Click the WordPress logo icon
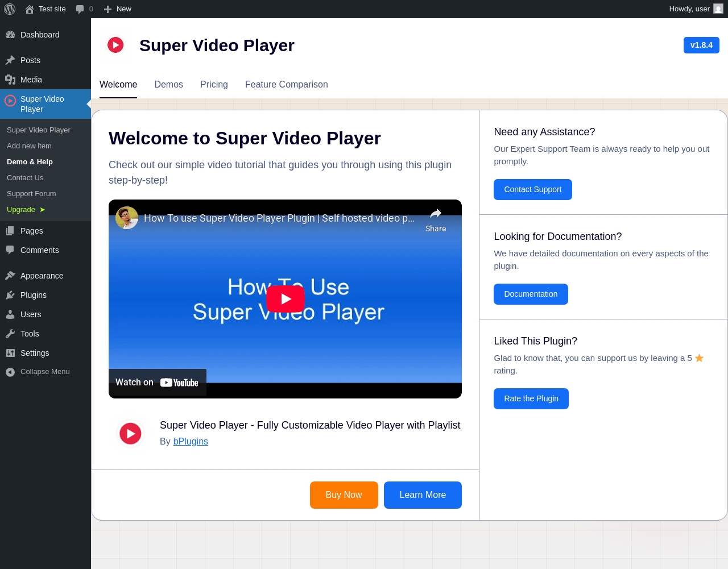Viewport: 728px width, 569px height. tap(10, 9)
